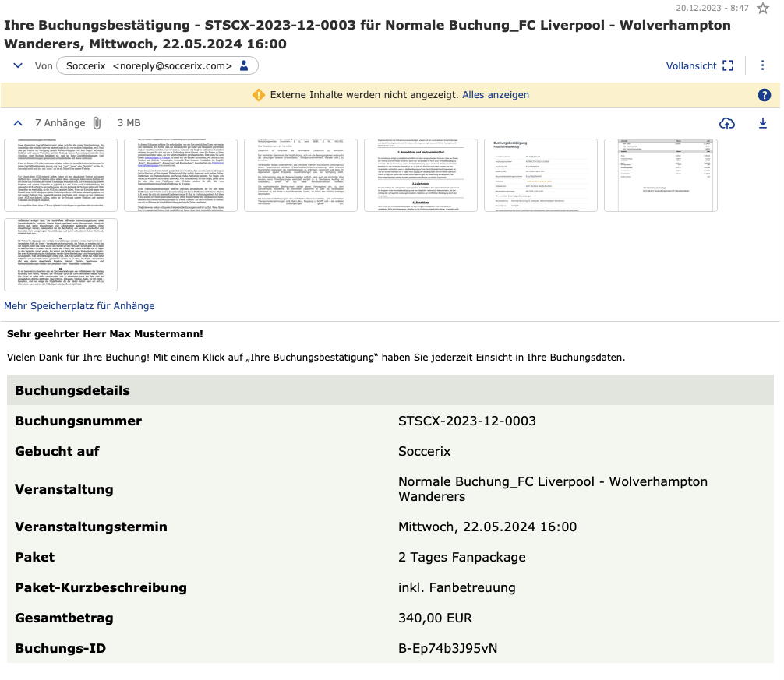Click the Gebucht auf value Soccerix
784x680 pixels.
pos(425,451)
